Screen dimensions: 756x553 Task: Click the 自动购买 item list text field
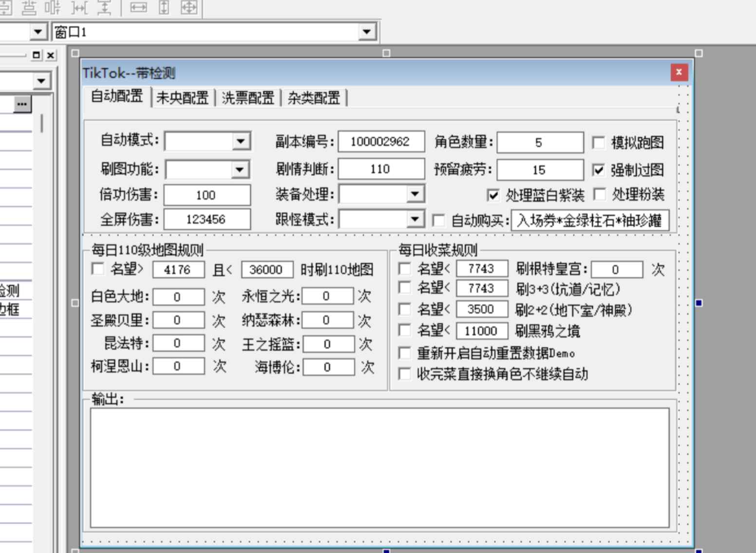coord(590,221)
